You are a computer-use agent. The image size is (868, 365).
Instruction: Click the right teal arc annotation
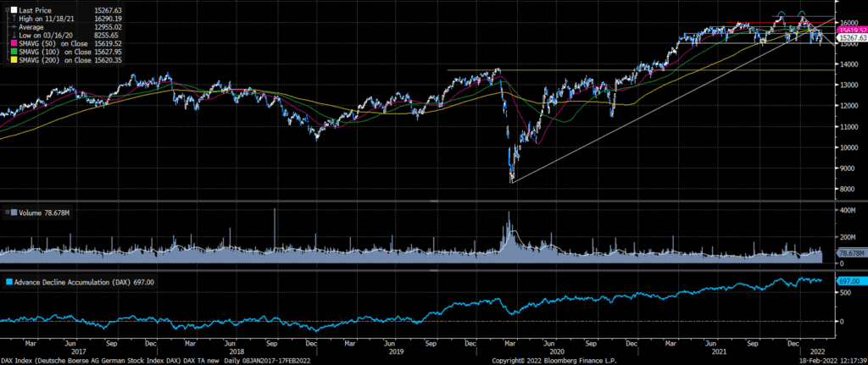801,12
